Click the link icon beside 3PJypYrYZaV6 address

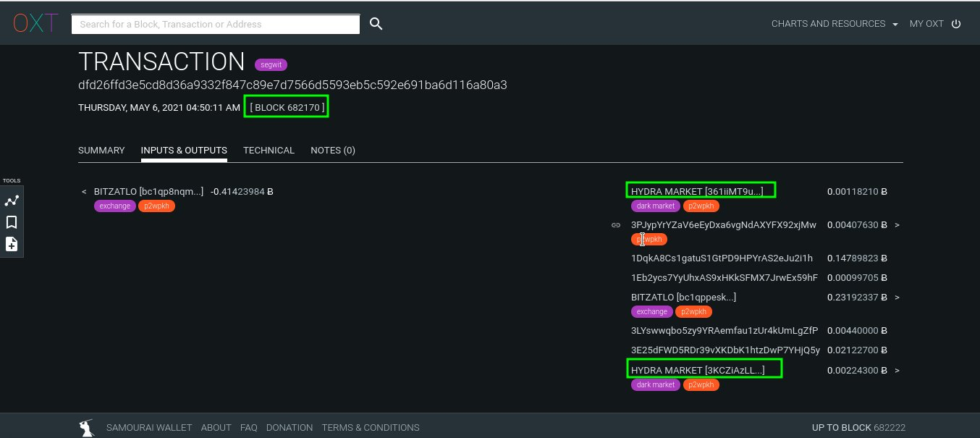pyautogui.click(x=616, y=225)
